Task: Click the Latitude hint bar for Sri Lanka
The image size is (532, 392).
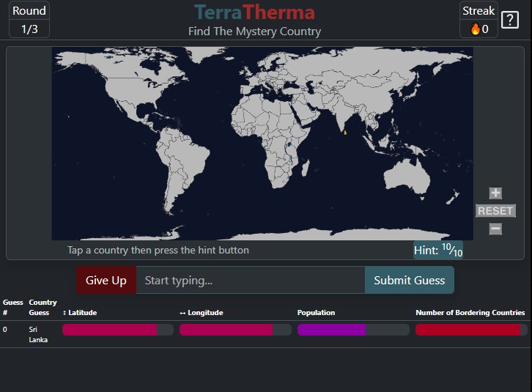Action: [x=118, y=330]
